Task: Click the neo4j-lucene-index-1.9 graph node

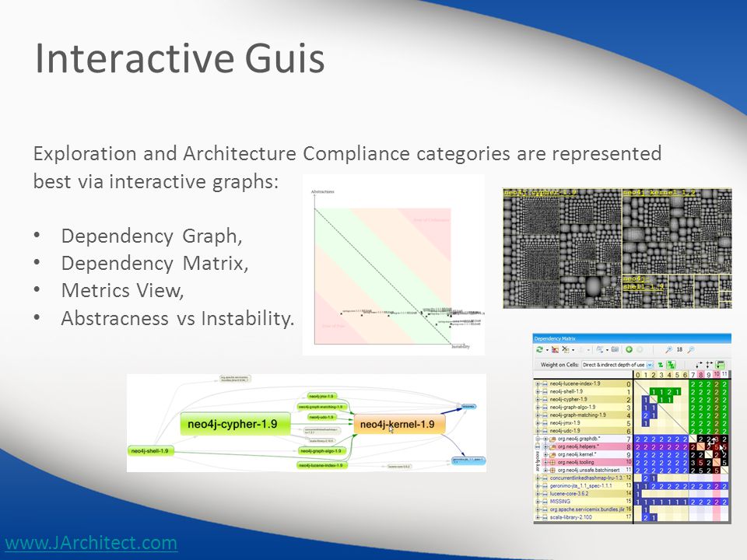Action: (321, 465)
